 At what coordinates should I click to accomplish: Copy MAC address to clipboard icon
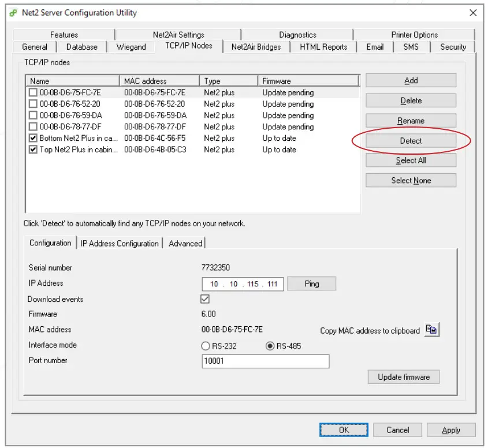click(x=431, y=330)
